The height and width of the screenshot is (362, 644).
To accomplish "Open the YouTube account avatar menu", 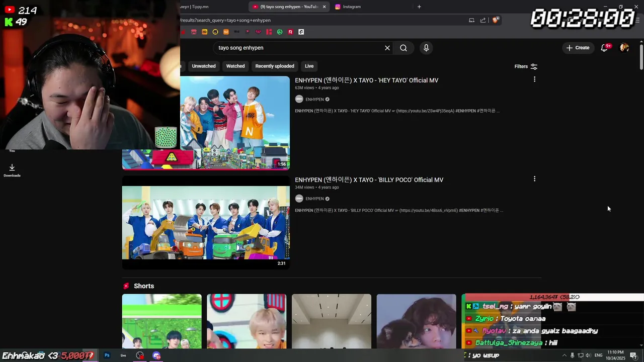I will pos(624,48).
